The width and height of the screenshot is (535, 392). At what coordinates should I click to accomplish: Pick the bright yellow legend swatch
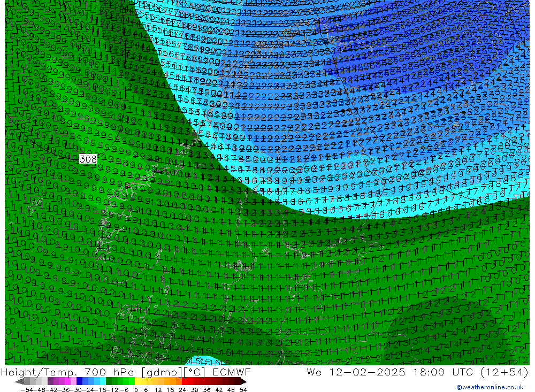138,381
